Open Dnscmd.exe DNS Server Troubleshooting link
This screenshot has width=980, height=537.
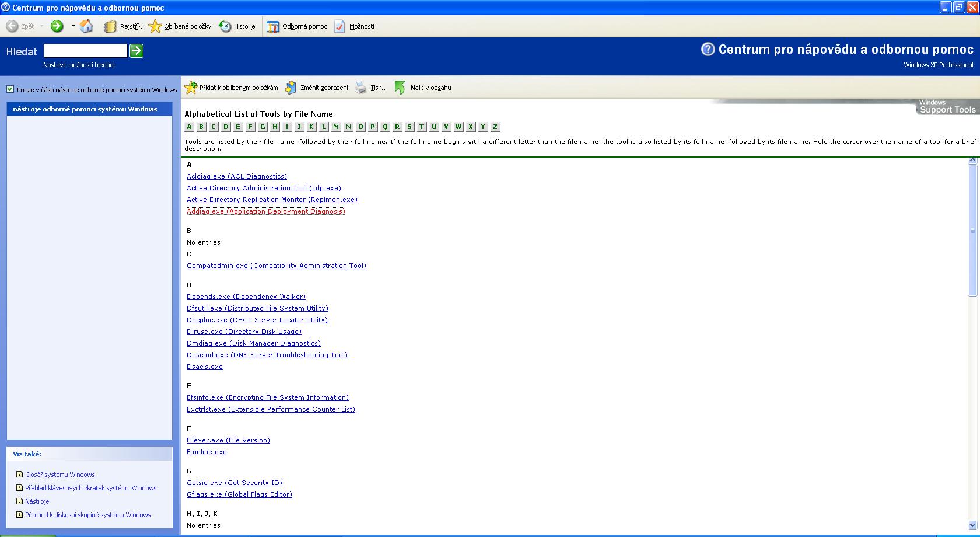click(x=267, y=355)
